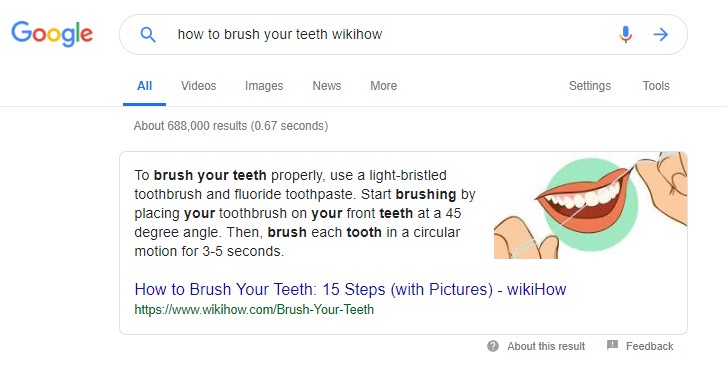Click the magnifying glass search icon
This screenshot has height=368, width=727.
[148, 34]
